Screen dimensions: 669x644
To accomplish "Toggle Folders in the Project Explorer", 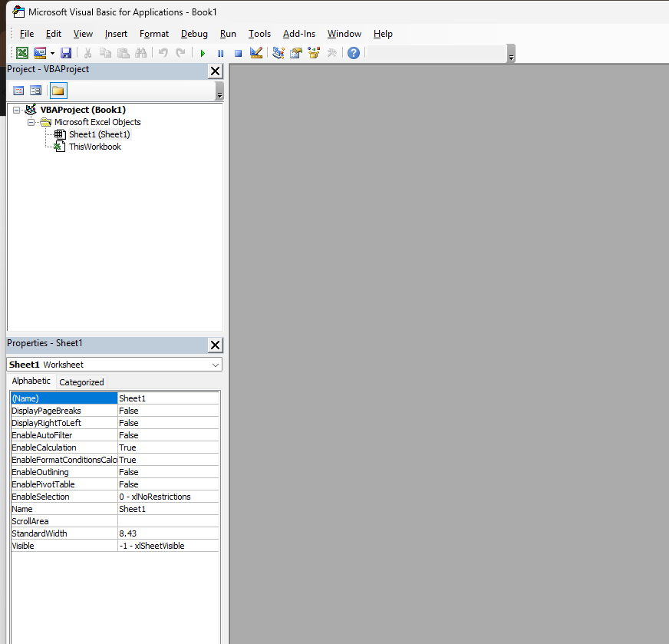I will 58,90.
